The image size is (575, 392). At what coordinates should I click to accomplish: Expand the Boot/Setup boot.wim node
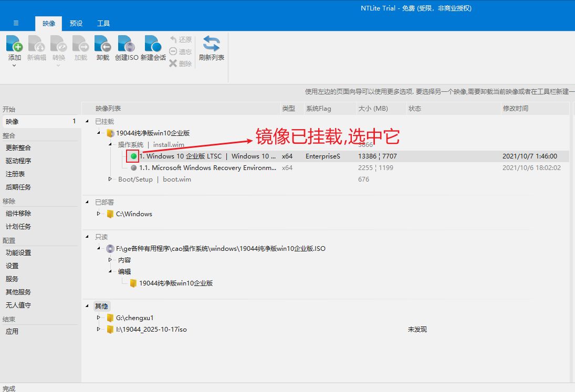click(x=110, y=179)
